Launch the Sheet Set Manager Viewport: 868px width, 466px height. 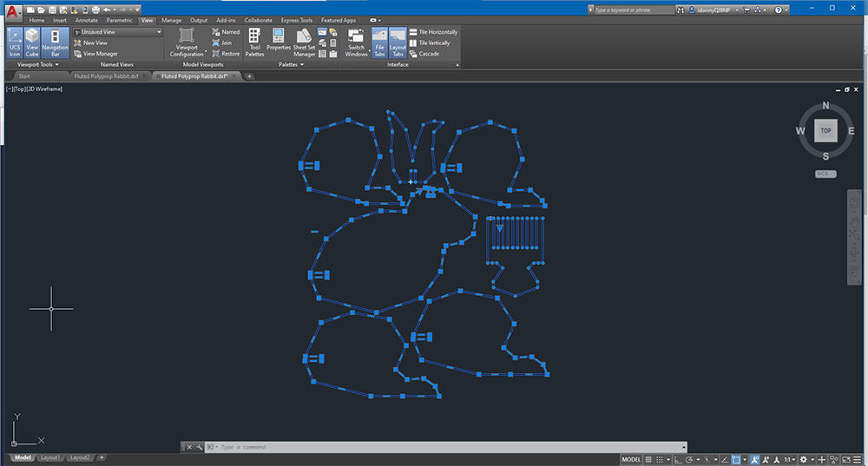coord(304,42)
